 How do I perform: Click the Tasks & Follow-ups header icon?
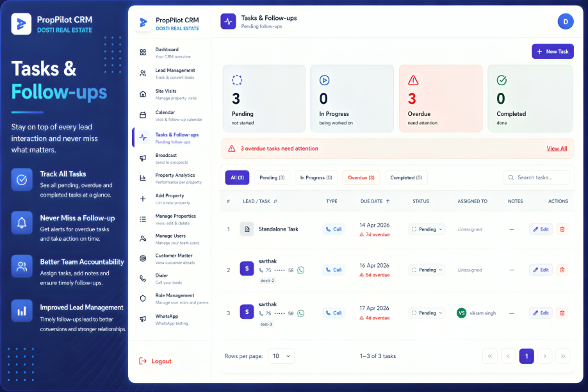pyautogui.click(x=229, y=22)
